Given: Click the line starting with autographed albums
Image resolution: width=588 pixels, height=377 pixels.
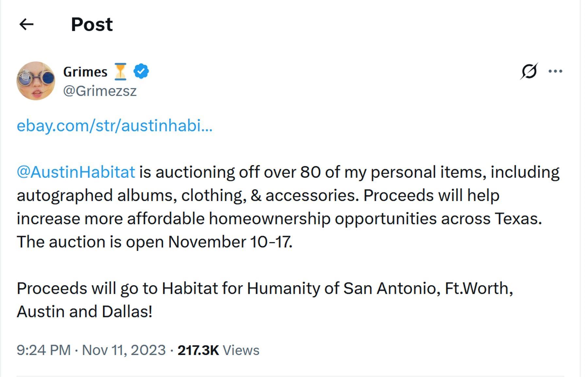Looking at the screenshot, I should [258, 196].
